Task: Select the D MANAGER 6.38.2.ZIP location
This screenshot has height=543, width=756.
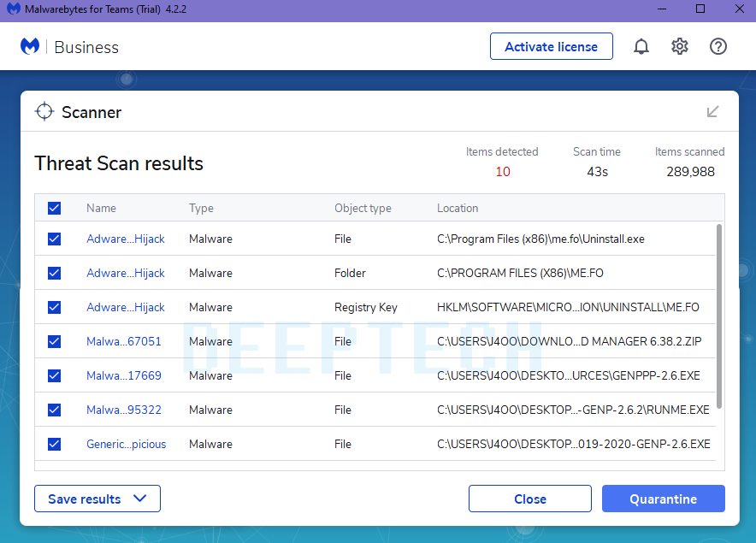Action: (x=569, y=341)
